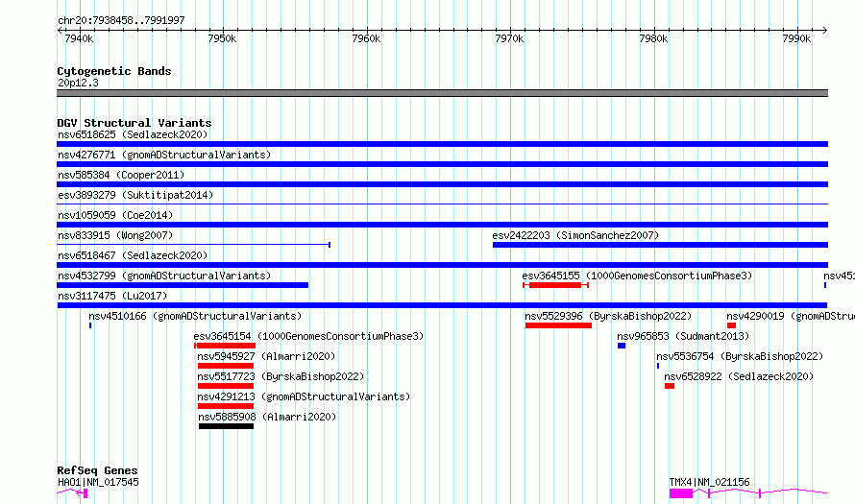This screenshot has width=855, height=504.
Task: Open nsv5885908 (Almarri2020) label
Action: (x=267, y=417)
